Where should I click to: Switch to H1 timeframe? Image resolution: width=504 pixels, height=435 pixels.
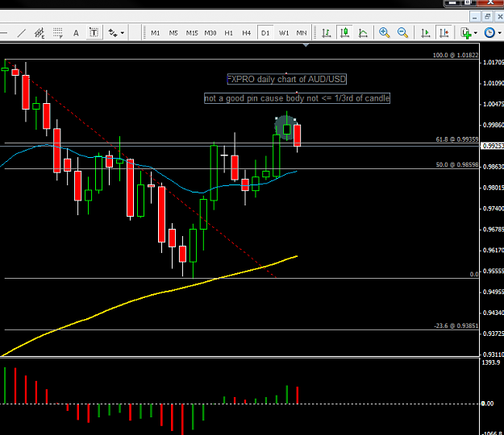point(228,33)
